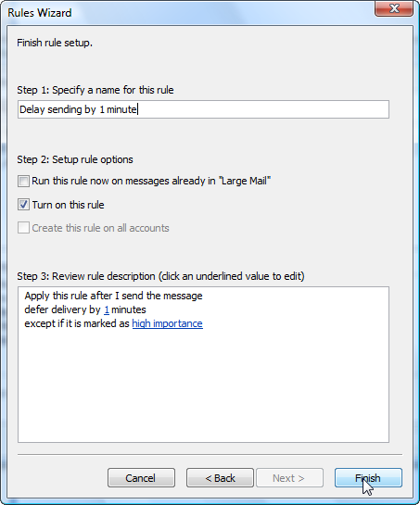Click the Finish rule setup text

(55, 43)
